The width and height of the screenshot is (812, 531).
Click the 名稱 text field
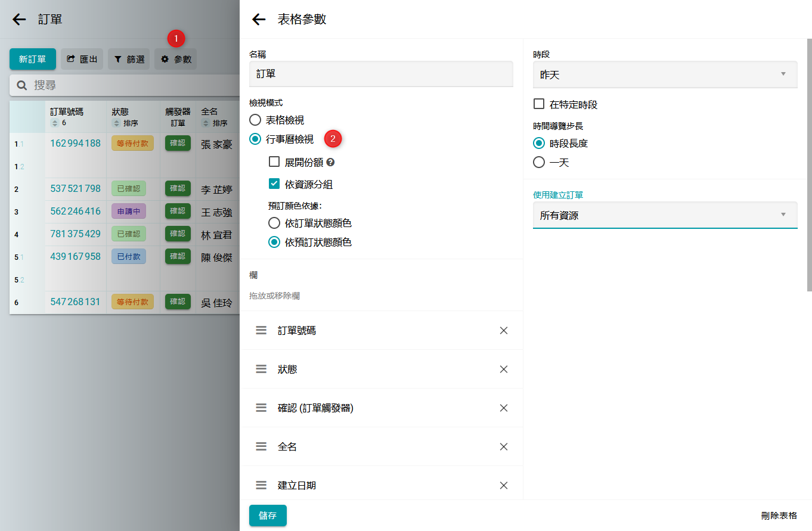coord(380,74)
